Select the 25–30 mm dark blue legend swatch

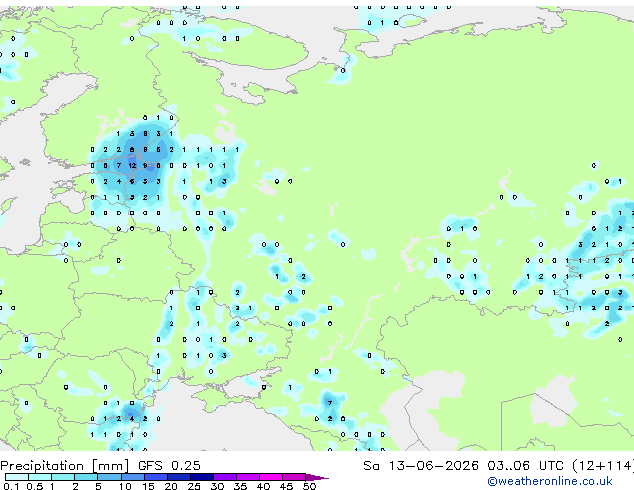(201, 477)
